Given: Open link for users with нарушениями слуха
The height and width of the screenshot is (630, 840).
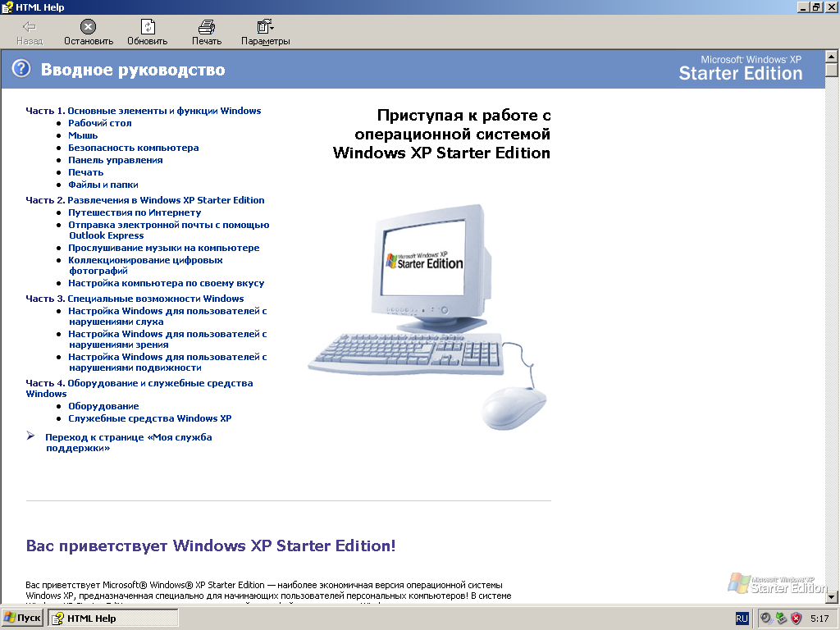Looking at the screenshot, I should click(167, 317).
